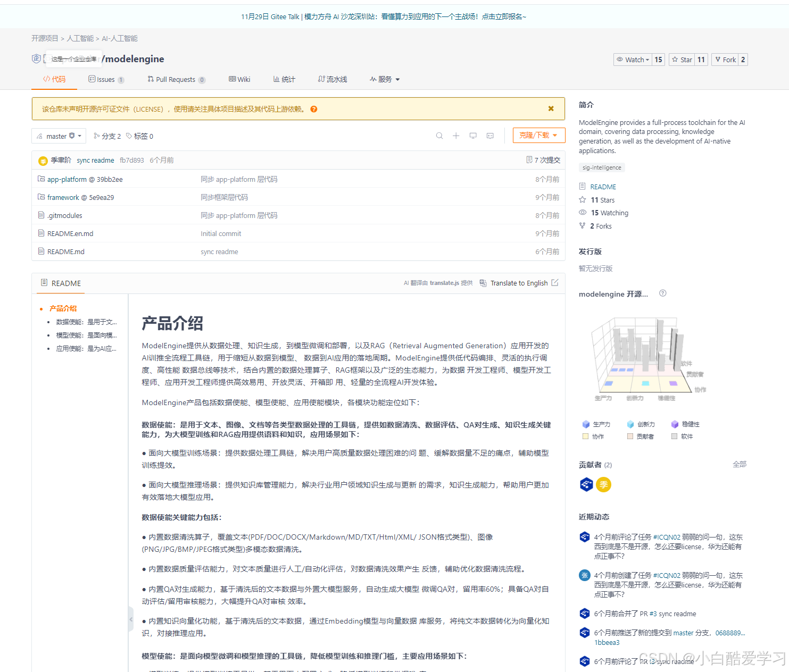789x672 pixels.
Task: Click the README.md file icon
Action: [41, 251]
